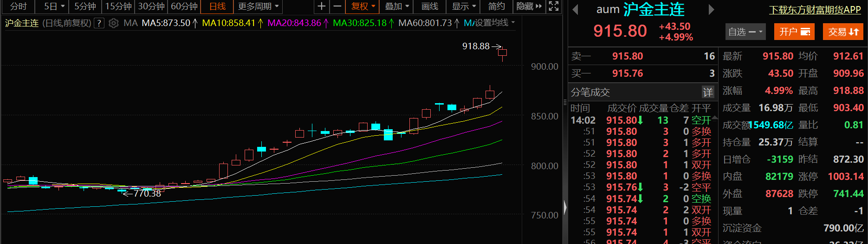
Task: Open 下载东方财富期货APP link
Action: [815, 10]
